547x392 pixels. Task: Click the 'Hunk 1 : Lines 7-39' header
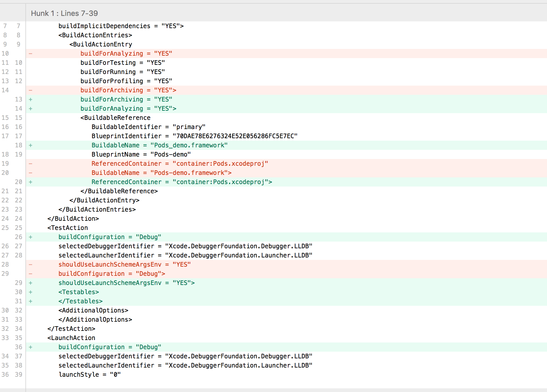pyautogui.click(x=65, y=13)
